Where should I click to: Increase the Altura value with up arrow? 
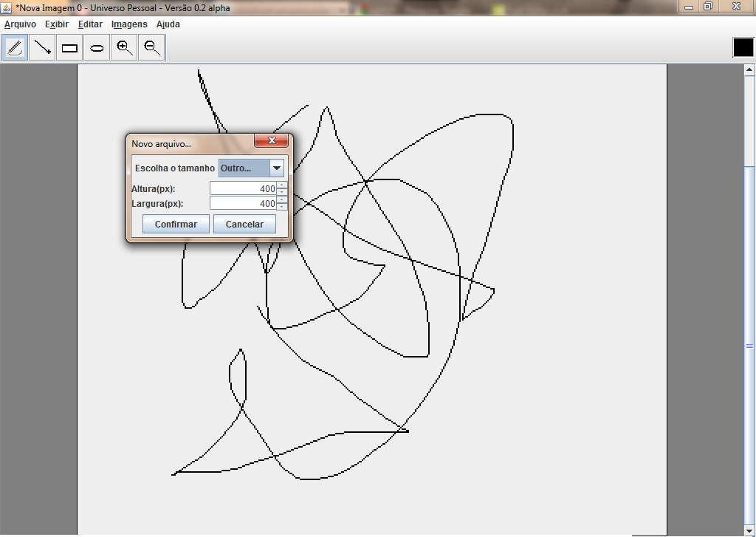point(281,185)
